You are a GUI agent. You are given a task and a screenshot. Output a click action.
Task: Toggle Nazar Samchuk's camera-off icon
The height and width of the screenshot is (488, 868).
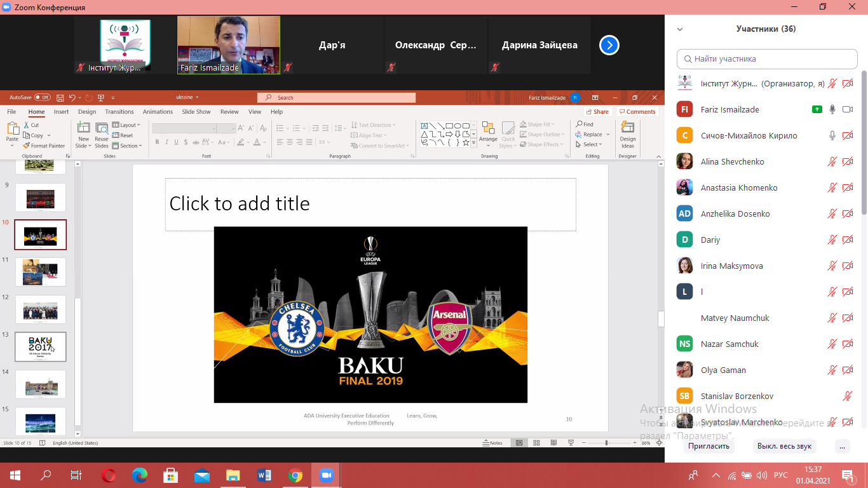click(847, 344)
